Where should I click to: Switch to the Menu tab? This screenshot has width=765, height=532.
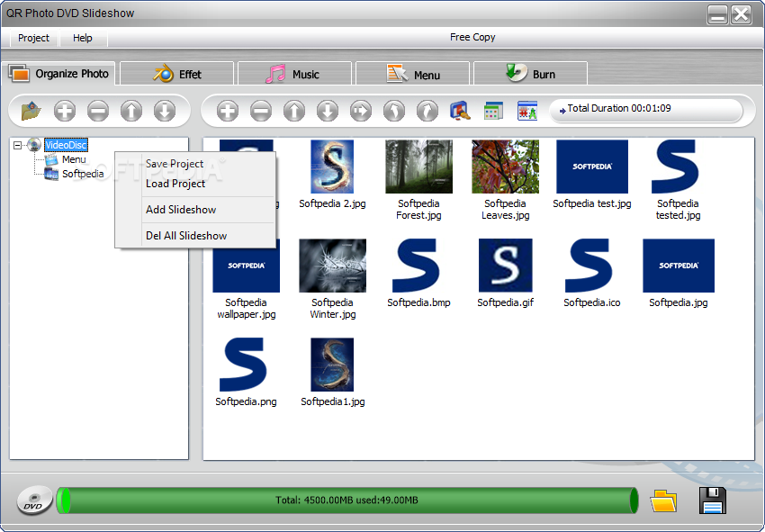pos(412,74)
